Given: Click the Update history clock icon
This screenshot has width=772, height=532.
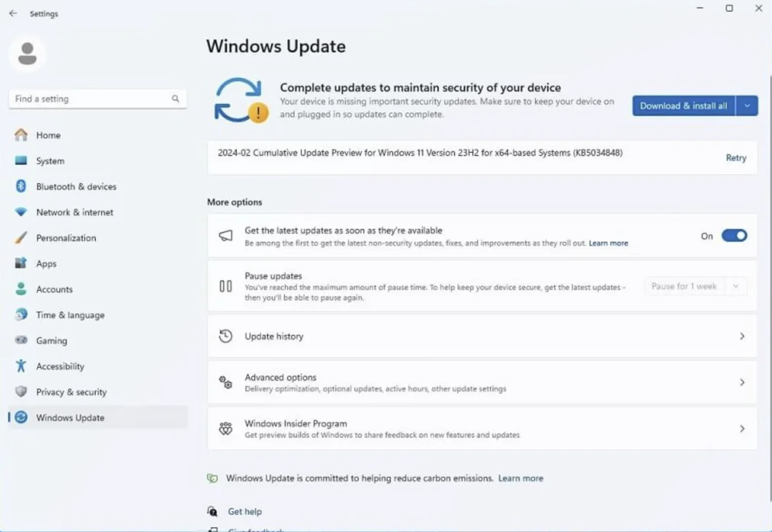Looking at the screenshot, I should 225,336.
